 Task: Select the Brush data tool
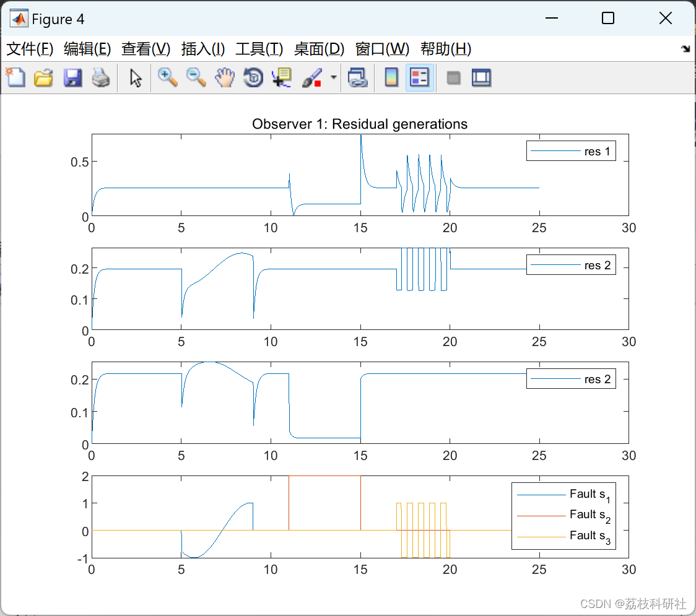pos(312,77)
